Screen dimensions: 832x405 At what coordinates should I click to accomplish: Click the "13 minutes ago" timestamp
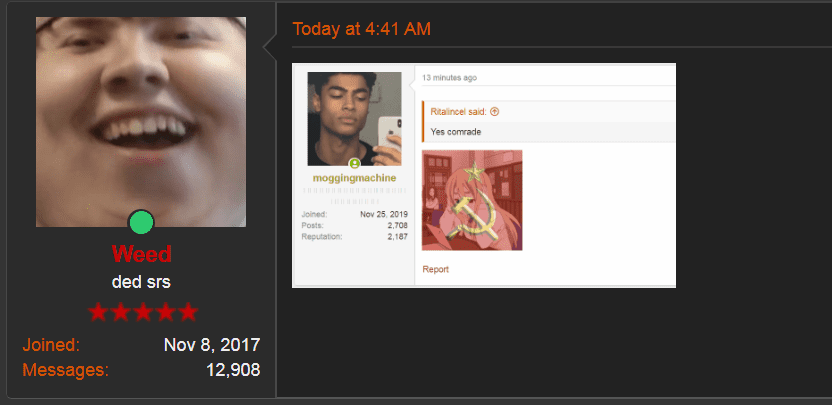[449, 77]
